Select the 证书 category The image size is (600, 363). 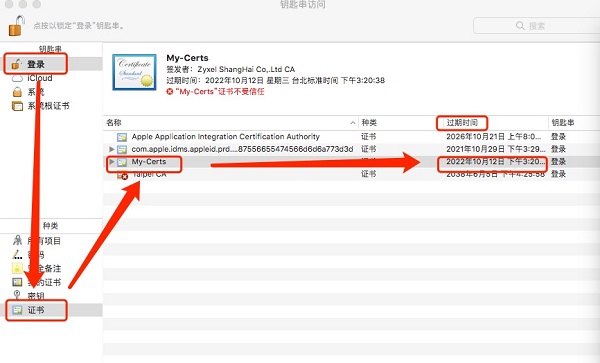pos(51,310)
